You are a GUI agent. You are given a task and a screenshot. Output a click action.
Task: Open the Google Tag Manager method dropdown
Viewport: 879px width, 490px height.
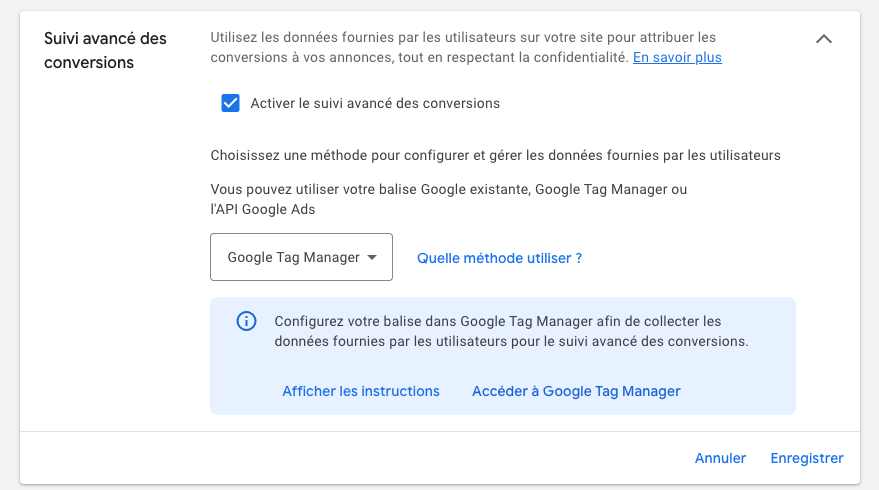pyautogui.click(x=301, y=257)
